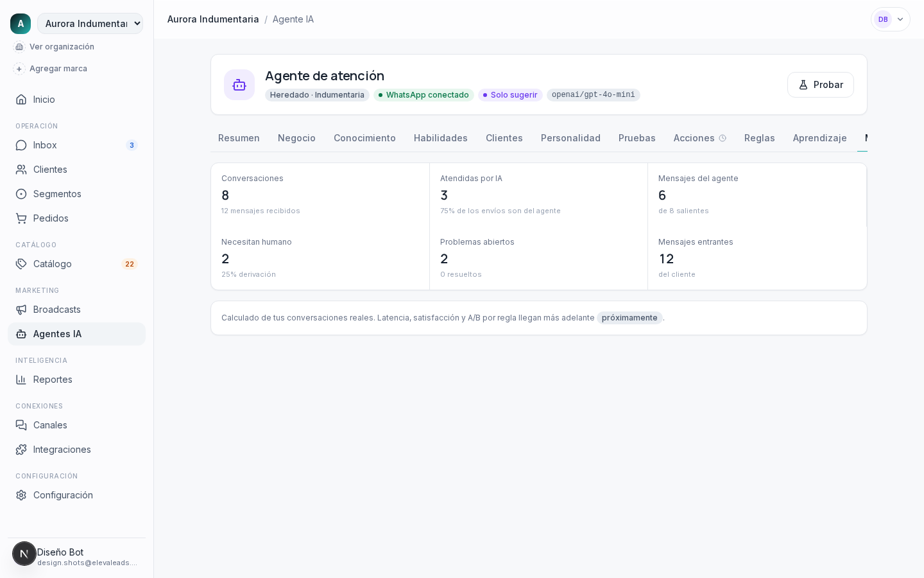Click the Inbox speech bubble icon
This screenshot has height=578, width=924.
(21, 145)
